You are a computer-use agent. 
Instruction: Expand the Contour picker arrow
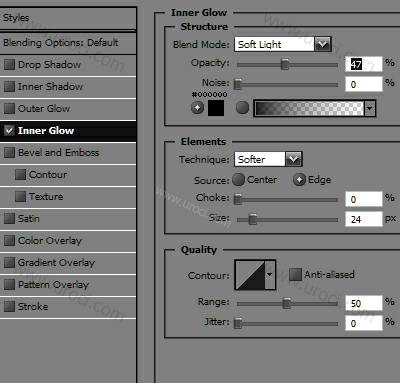[270, 275]
